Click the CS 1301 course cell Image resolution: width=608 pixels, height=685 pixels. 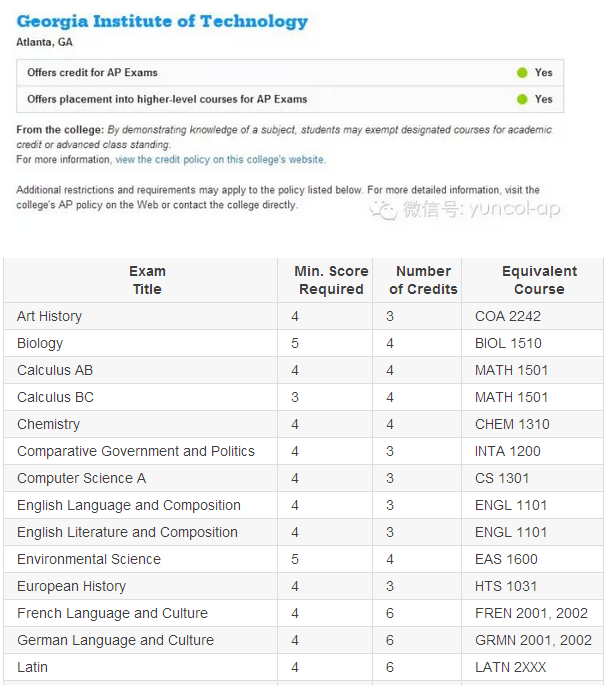pyautogui.click(x=502, y=478)
